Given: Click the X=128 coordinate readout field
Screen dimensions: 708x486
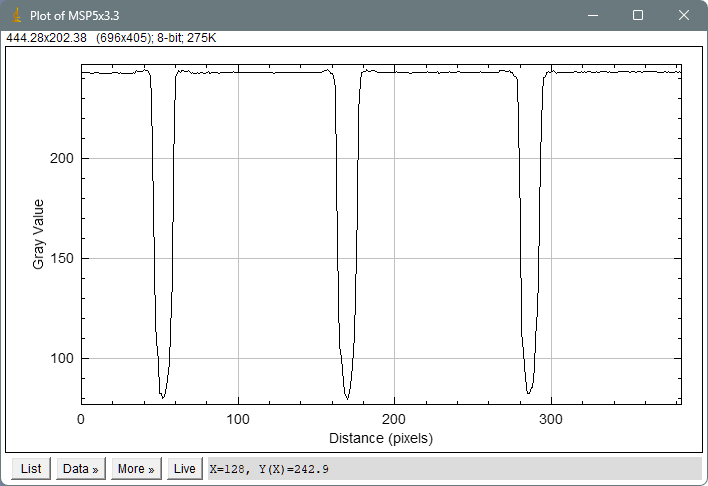Looking at the screenshot, I should click(270, 468).
